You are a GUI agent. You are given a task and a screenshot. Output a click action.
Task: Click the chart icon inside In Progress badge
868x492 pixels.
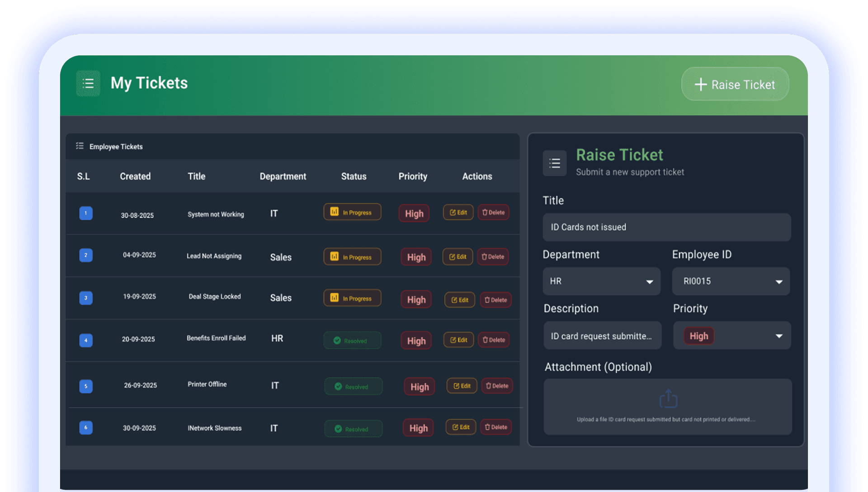tap(335, 212)
